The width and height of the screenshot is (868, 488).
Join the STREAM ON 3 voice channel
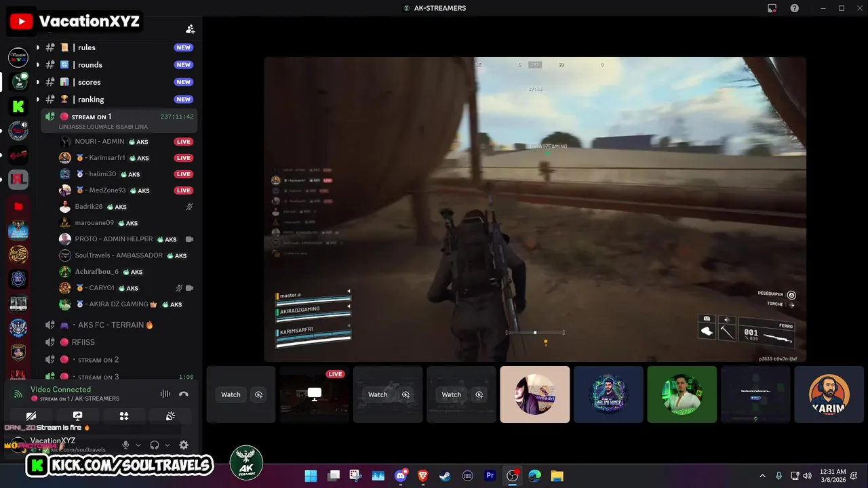pos(119,377)
